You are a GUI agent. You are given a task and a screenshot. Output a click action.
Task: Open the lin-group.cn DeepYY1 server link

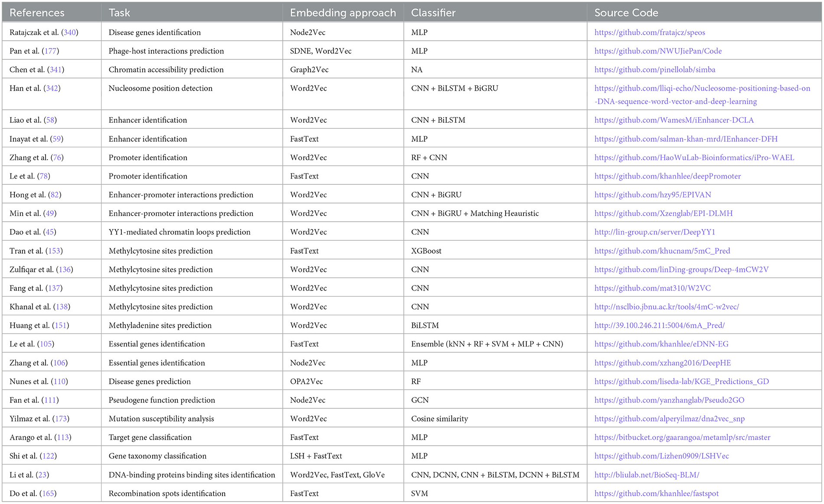pyautogui.click(x=654, y=232)
